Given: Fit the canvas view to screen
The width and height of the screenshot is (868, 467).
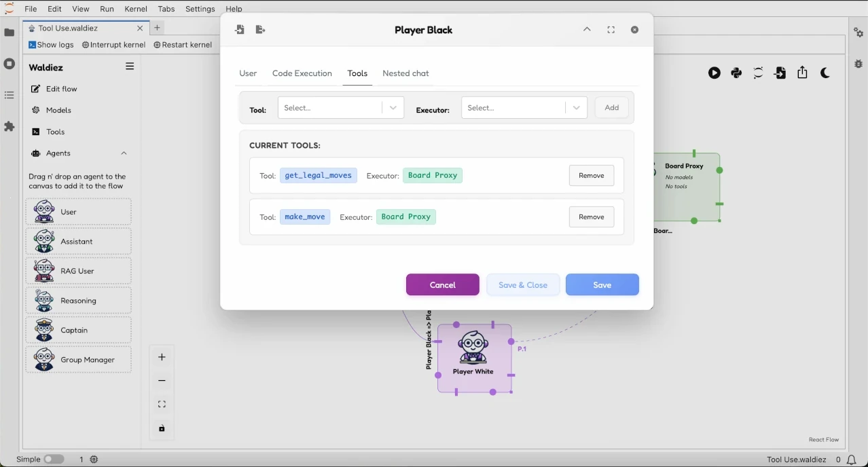Looking at the screenshot, I should pos(162,405).
